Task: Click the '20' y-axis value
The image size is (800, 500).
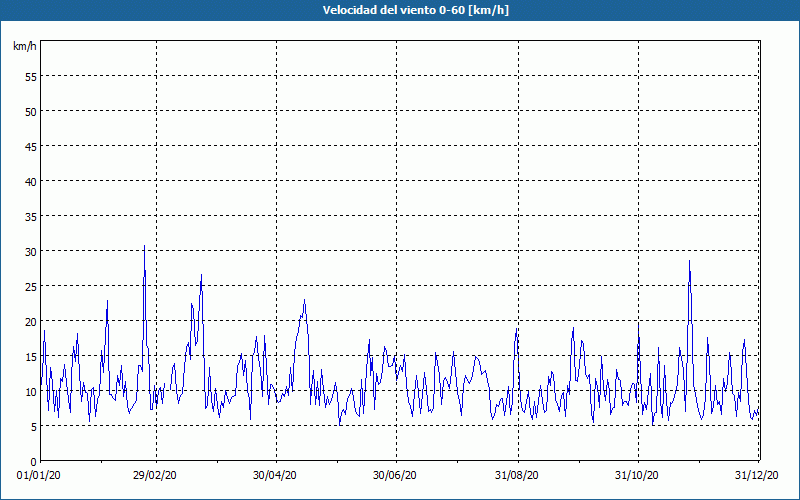Action: point(31,322)
